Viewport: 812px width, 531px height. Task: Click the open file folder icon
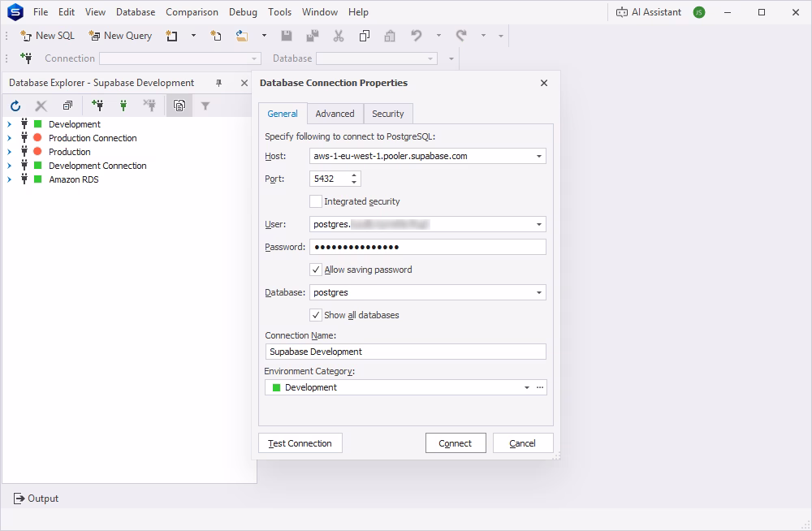(x=241, y=36)
